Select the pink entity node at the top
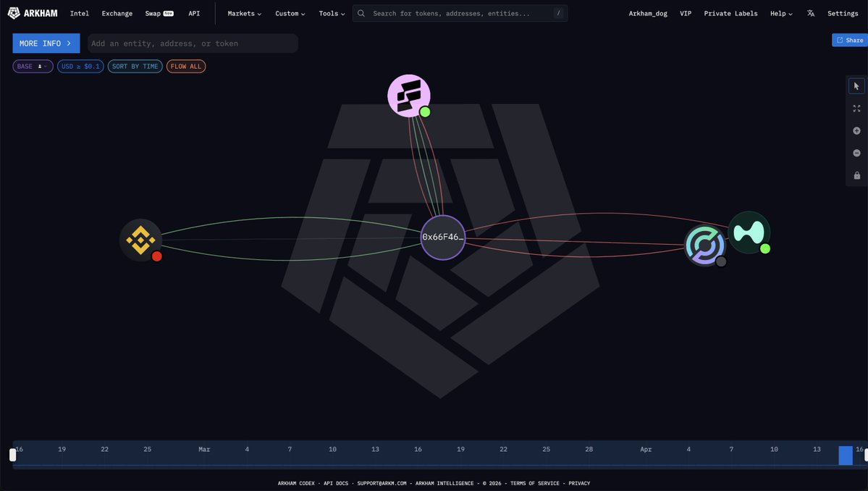Image resolution: width=868 pixels, height=491 pixels. pyautogui.click(x=408, y=96)
